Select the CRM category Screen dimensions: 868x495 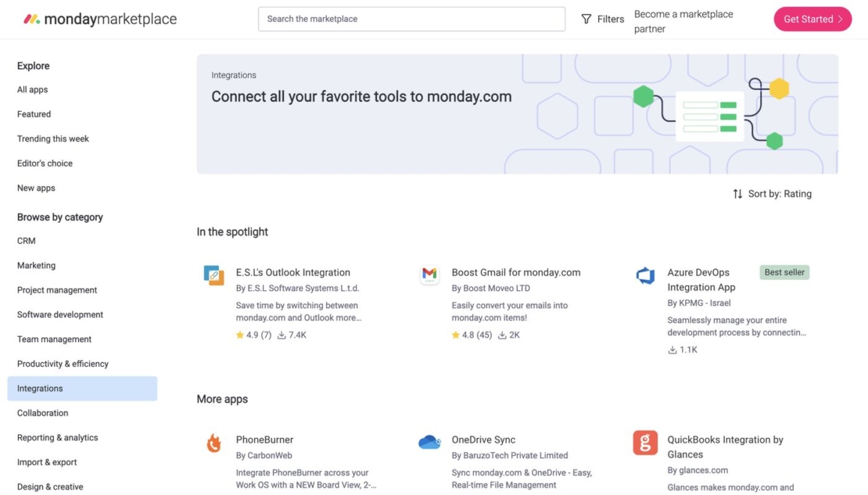(26, 241)
